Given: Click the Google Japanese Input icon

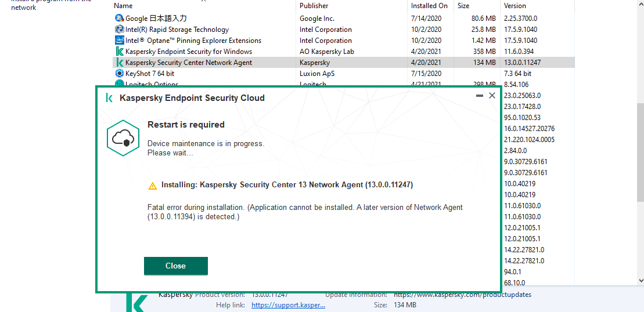Looking at the screenshot, I should (119, 18).
